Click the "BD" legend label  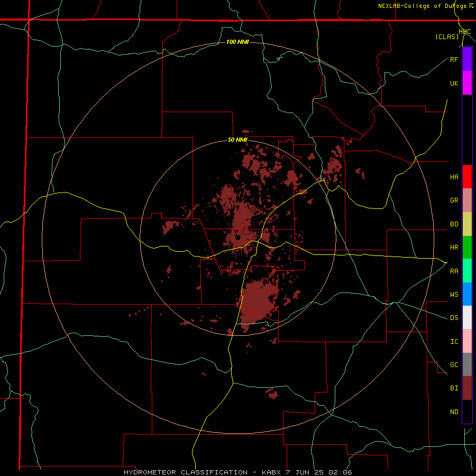[454, 224]
